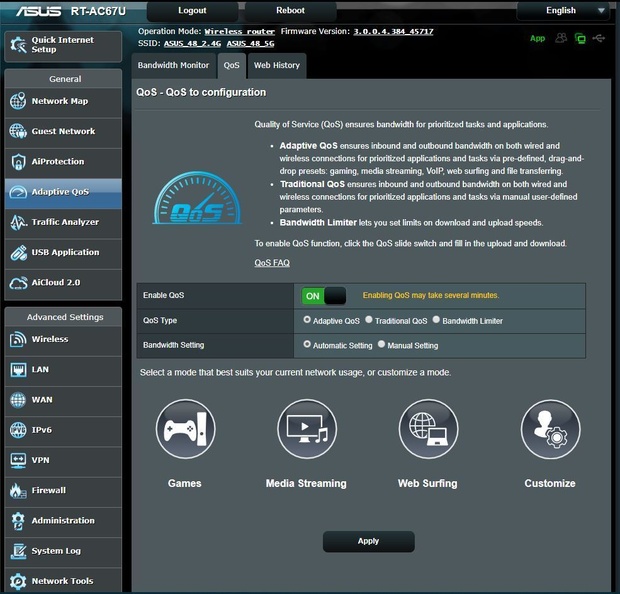Select the Bandwidth Limiter radio button

(x=436, y=320)
